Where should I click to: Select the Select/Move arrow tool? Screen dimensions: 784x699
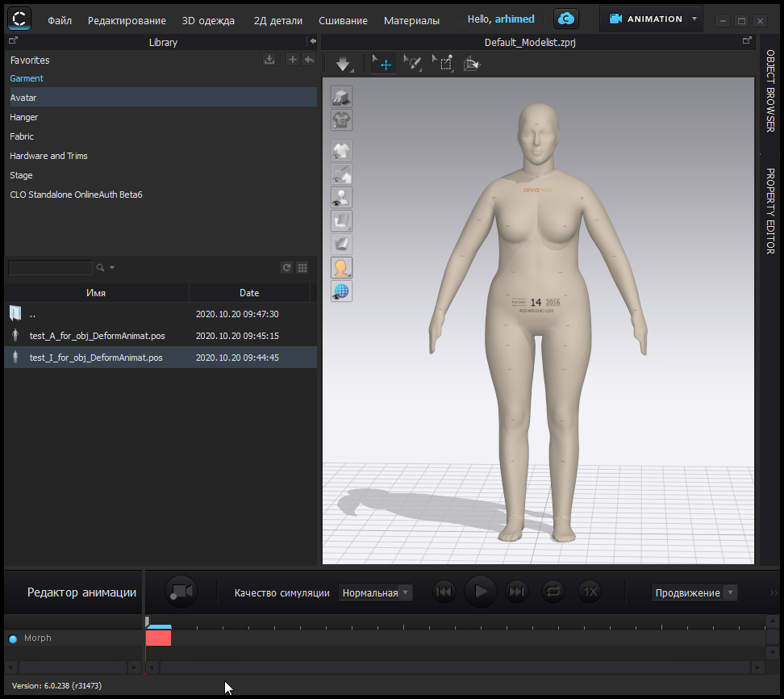tap(382, 64)
